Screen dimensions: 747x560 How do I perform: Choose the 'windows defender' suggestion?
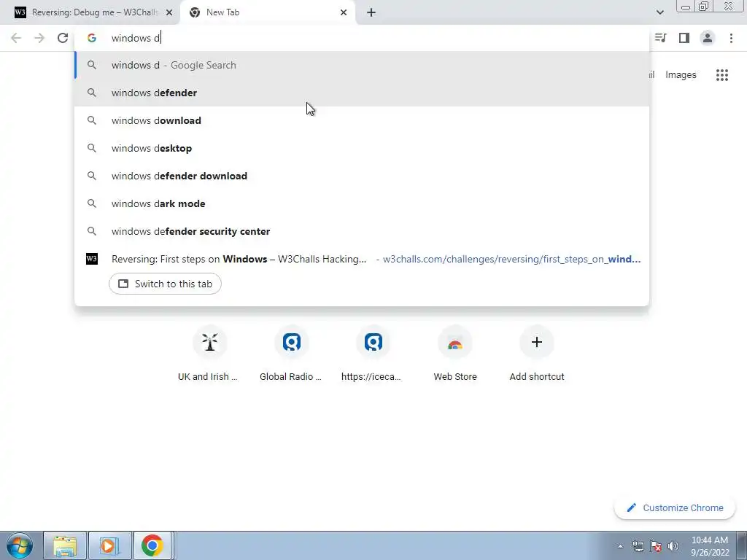point(362,93)
